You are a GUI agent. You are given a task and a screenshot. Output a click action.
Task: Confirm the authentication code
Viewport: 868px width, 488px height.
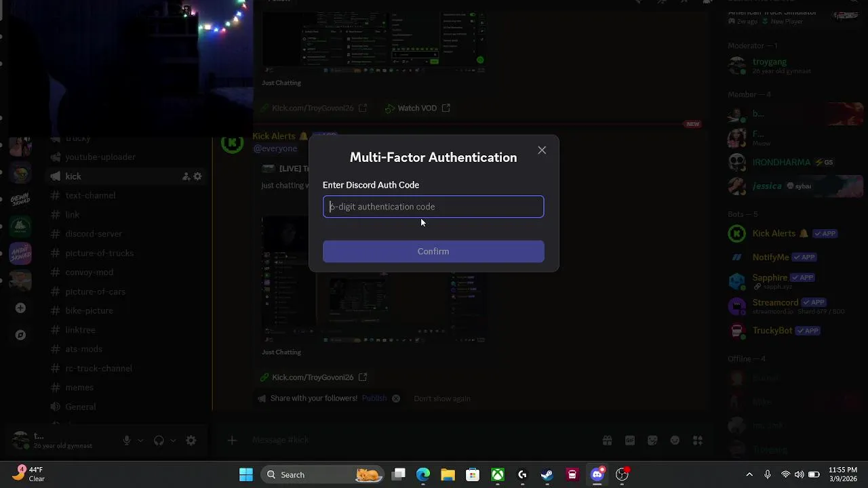433,251
